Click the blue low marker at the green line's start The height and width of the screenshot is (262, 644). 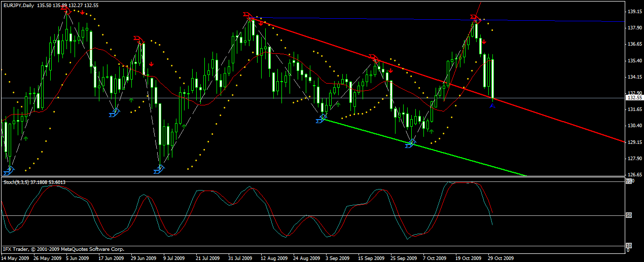[320, 120]
